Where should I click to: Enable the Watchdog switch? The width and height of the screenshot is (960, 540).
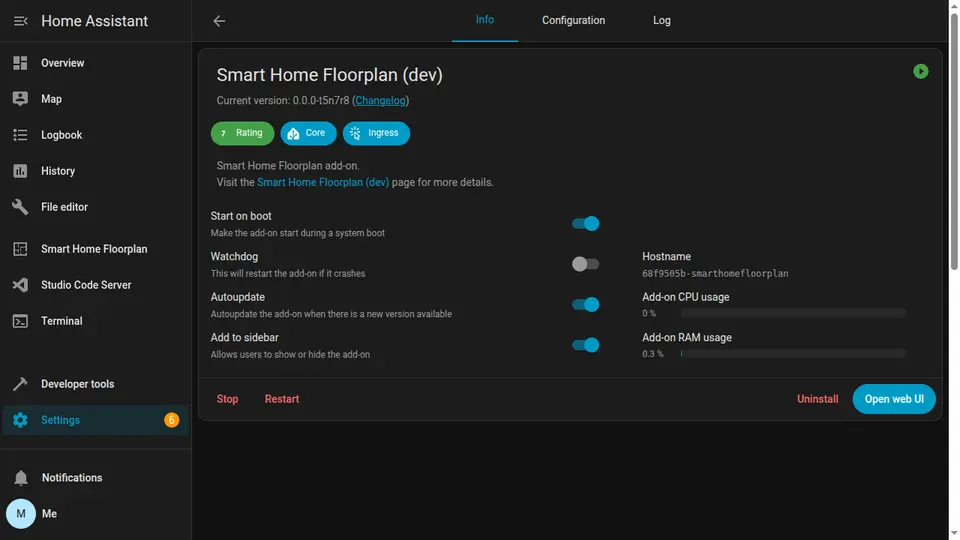[x=585, y=264]
